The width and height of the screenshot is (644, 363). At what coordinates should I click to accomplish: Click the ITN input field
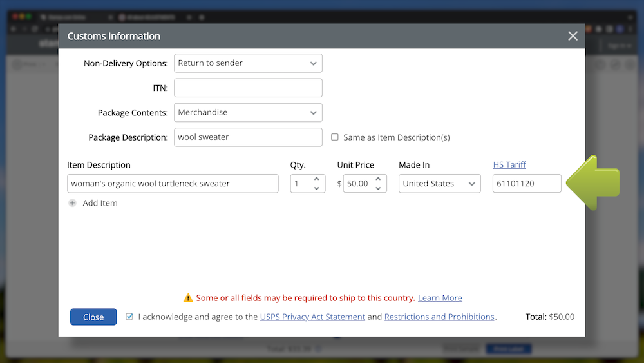248,88
